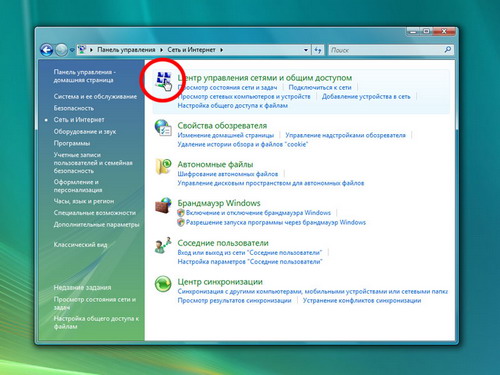Open Дополнительные параметры

96,225
